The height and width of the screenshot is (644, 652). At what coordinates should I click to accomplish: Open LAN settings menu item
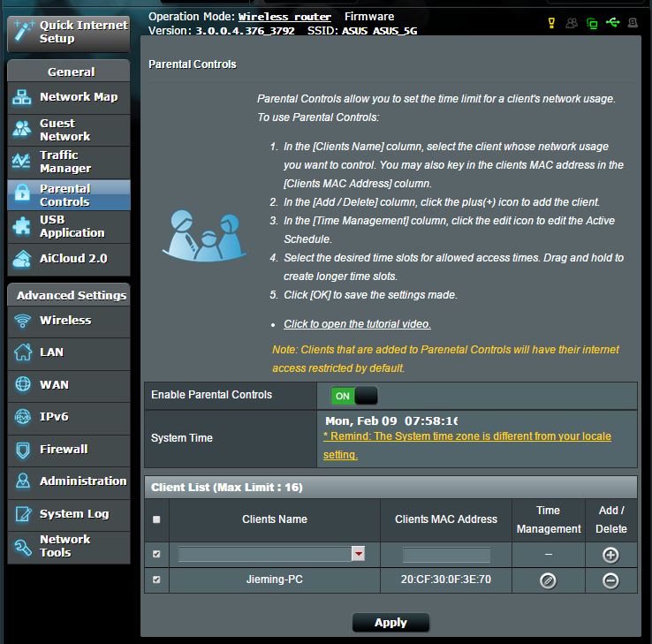point(69,353)
